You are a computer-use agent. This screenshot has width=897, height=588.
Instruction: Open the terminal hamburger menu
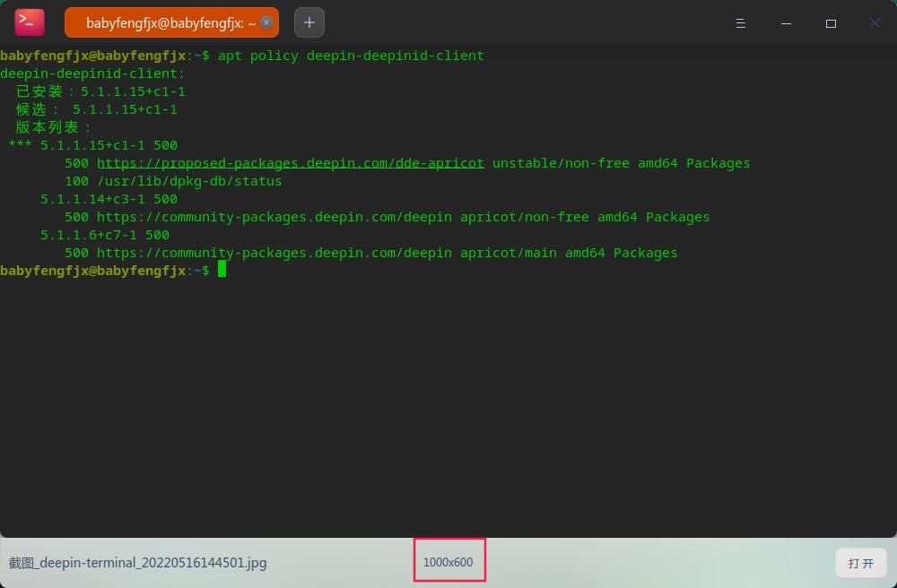click(x=741, y=23)
